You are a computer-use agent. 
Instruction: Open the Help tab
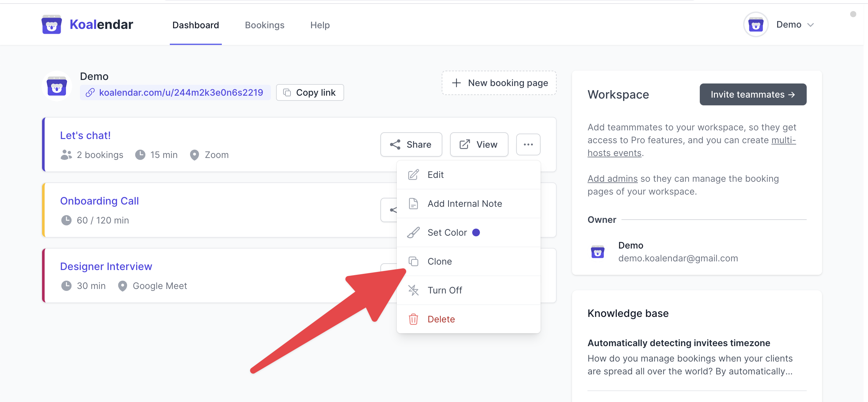pos(320,25)
